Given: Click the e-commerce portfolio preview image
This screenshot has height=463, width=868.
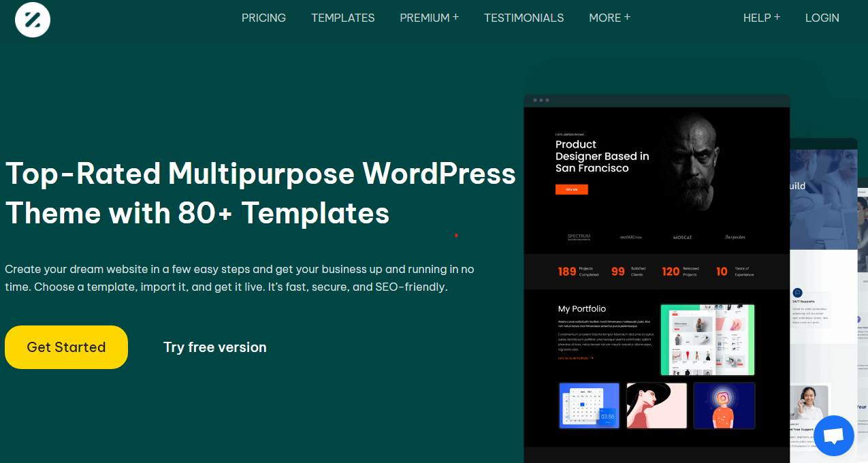Looking at the screenshot, I should (707, 340).
